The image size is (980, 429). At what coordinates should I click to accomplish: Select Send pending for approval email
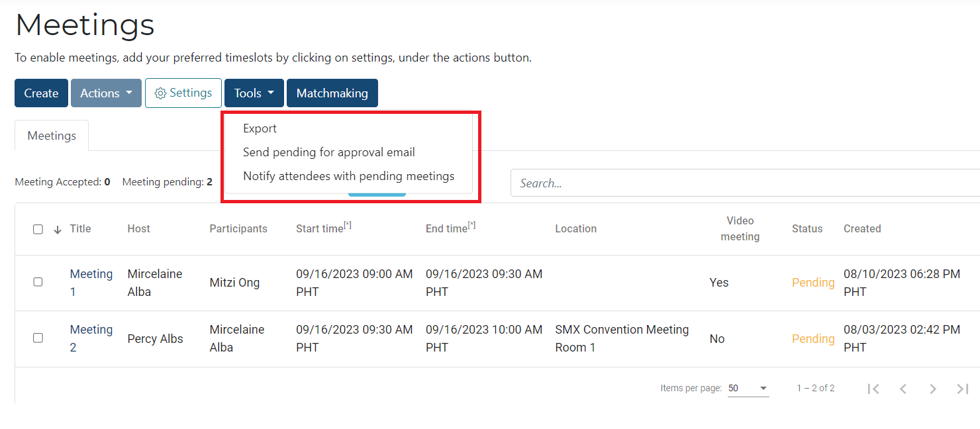click(328, 152)
